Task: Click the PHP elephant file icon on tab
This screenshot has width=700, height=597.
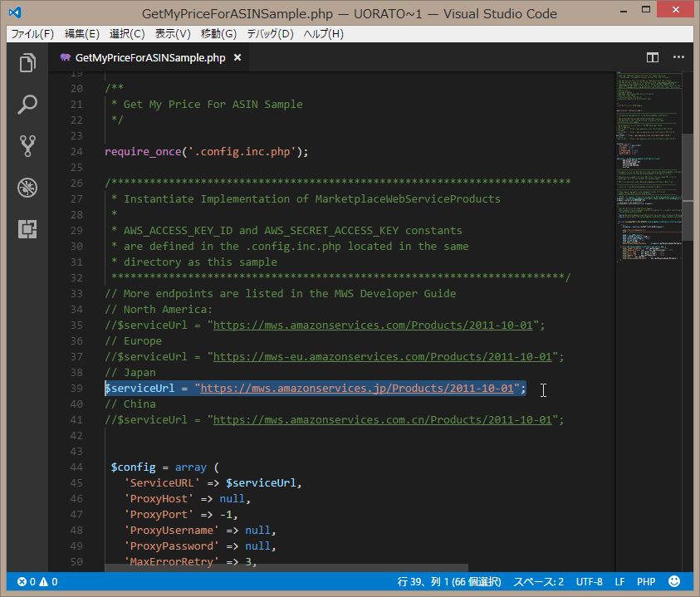Action: (65, 57)
